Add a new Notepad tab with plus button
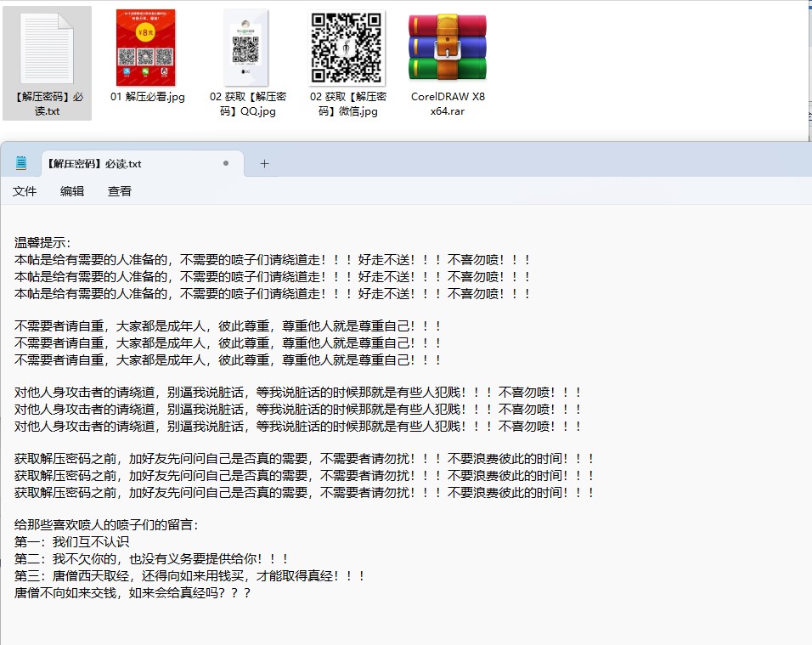This screenshot has height=645, width=812. click(x=264, y=164)
